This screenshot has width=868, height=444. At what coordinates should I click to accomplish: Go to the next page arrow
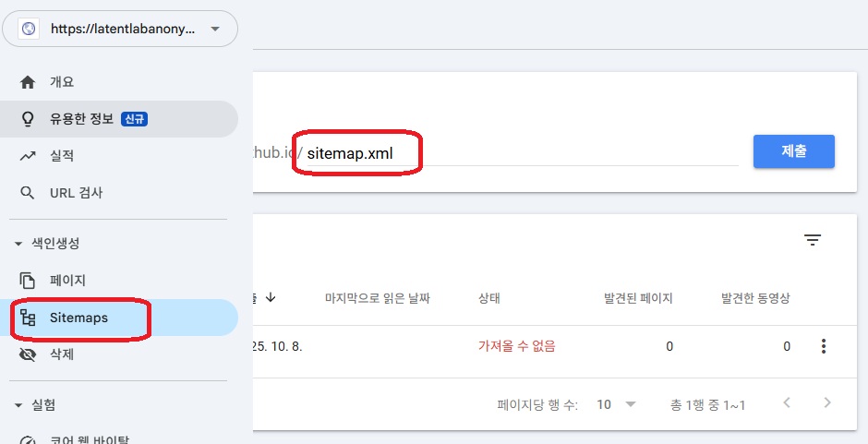click(827, 403)
